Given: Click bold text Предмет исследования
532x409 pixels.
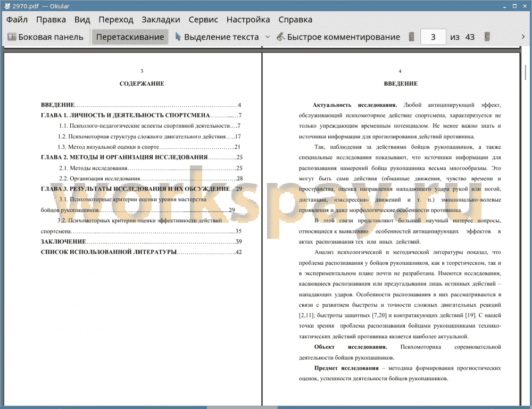Looking at the screenshot, I should 346,368.
